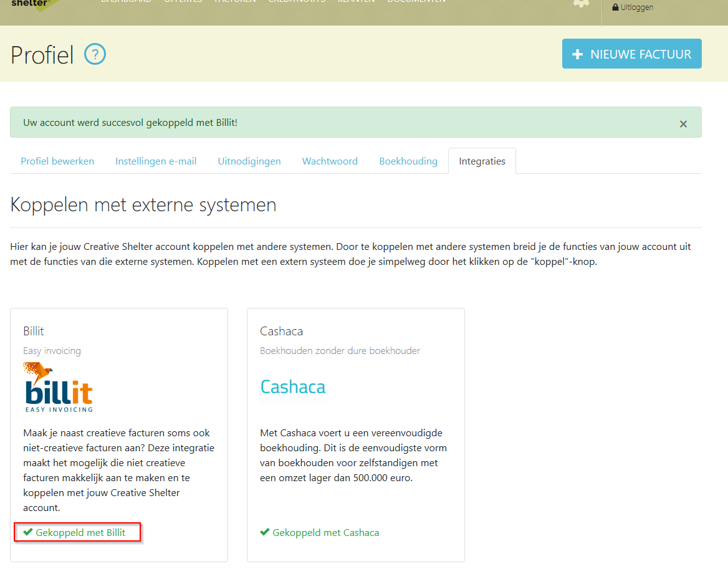Dismiss the Billit success alert
The image size is (728, 569).
pyautogui.click(x=683, y=124)
